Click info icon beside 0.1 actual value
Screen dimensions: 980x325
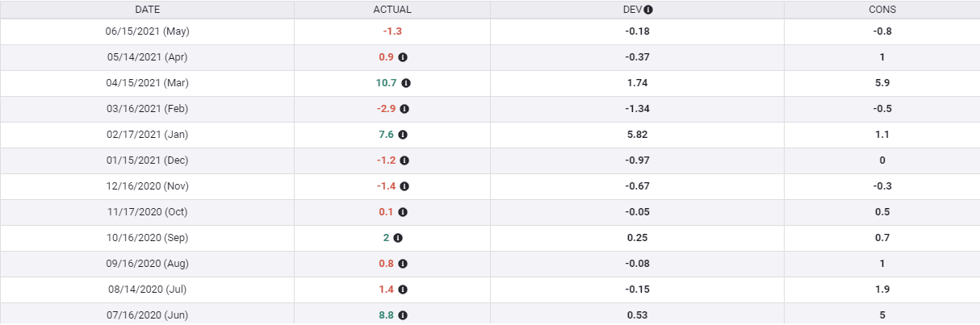pos(403,212)
